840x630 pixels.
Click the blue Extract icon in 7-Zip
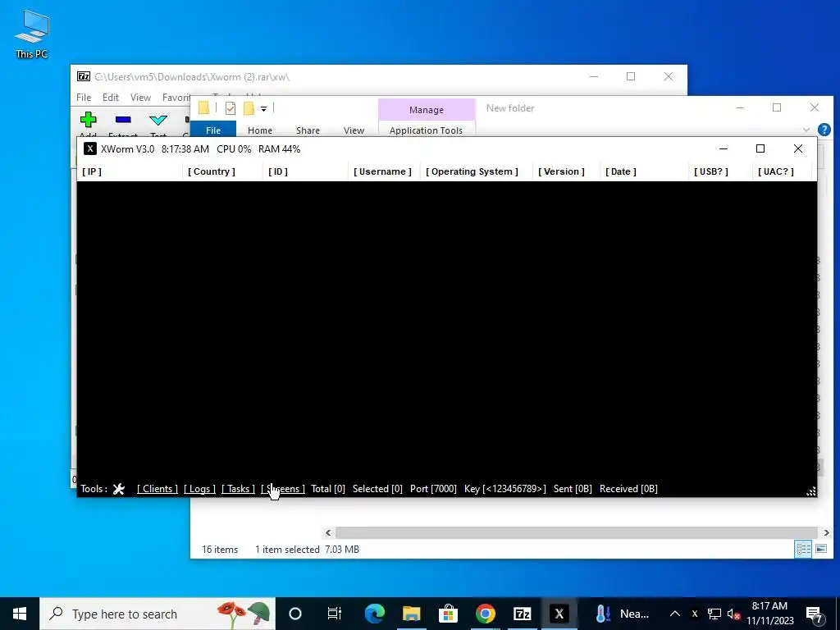tap(123, 120)
